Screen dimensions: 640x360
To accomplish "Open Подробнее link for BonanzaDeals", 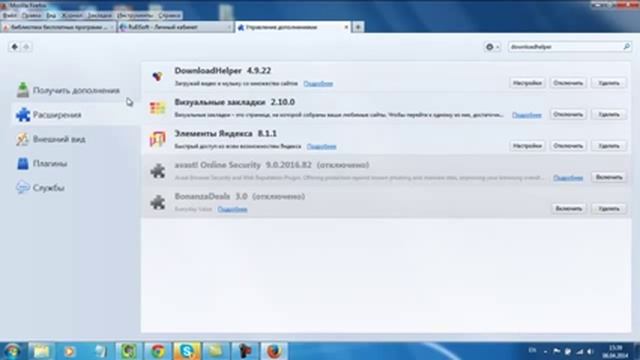I will coord(232,209).
